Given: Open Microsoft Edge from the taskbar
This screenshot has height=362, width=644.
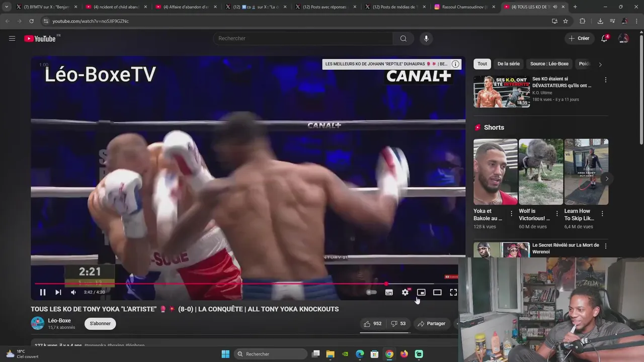Looking at the screenshot, I should point(360,354).
